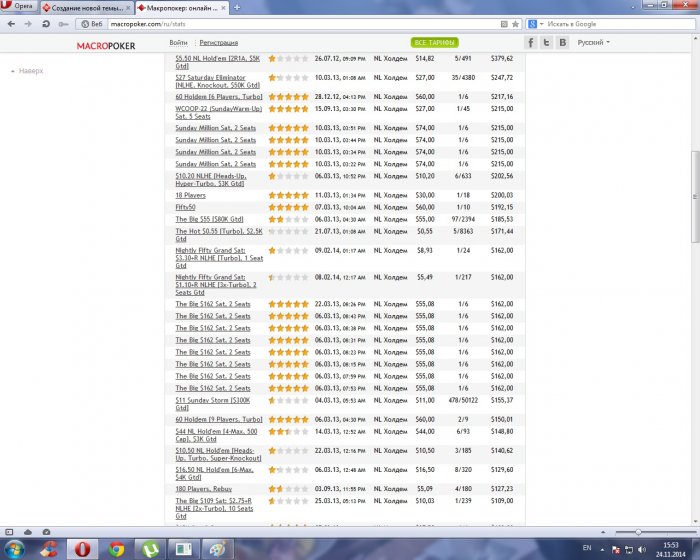
Task: Click the Opera Link cloud icon in status bar
Action: (x=28, y=532)
